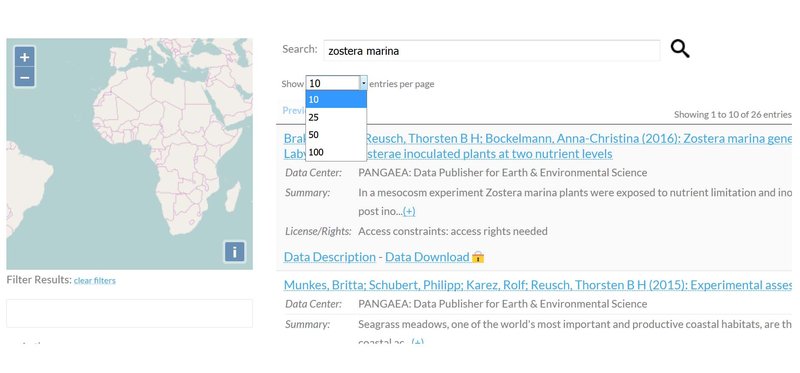Open the Data Download link
The height and width of the screenshot is (373, 800).
pos(427,257)
